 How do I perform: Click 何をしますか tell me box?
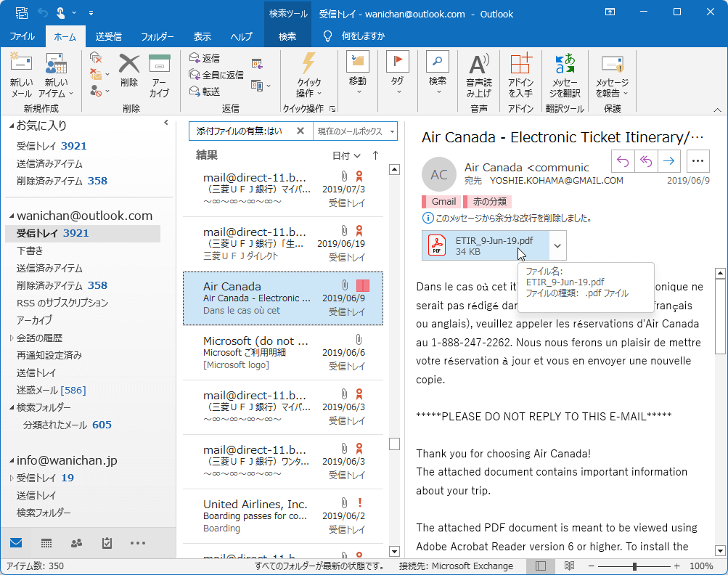pyautogui.click(x=363, y=36)
